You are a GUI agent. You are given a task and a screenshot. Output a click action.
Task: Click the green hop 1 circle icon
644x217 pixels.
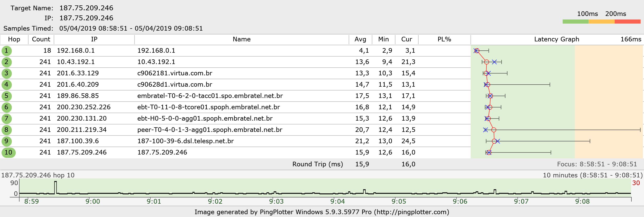click(6, 51)
